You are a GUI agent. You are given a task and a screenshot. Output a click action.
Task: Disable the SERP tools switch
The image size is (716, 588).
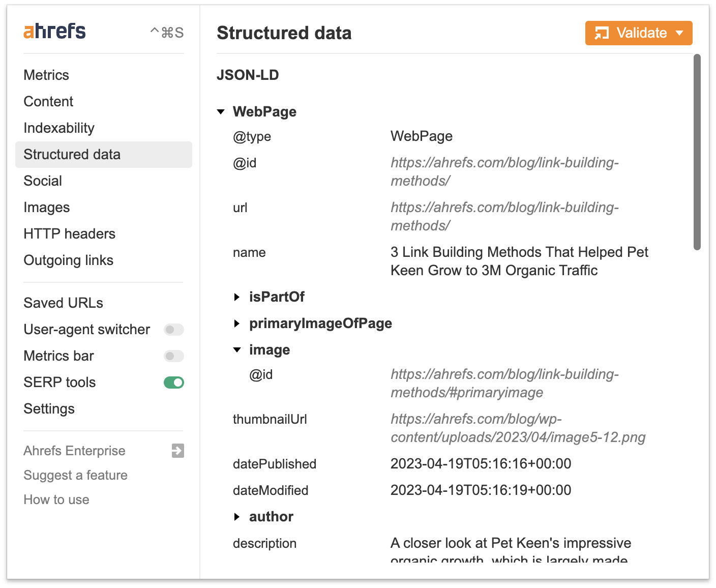coord(174,383)
